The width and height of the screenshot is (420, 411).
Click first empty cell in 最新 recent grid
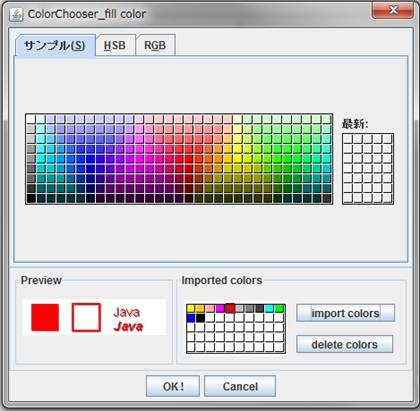click(x=348, y=139)
